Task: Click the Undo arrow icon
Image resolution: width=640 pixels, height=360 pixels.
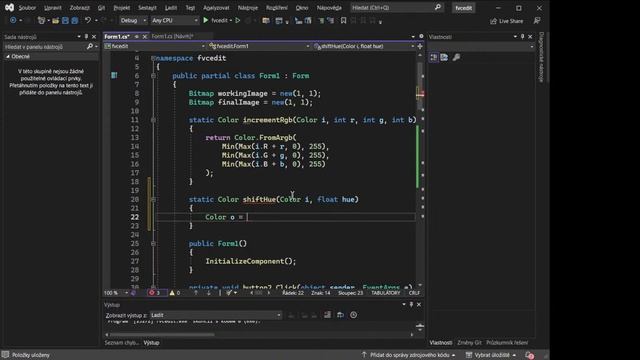Action: (88, 20)
